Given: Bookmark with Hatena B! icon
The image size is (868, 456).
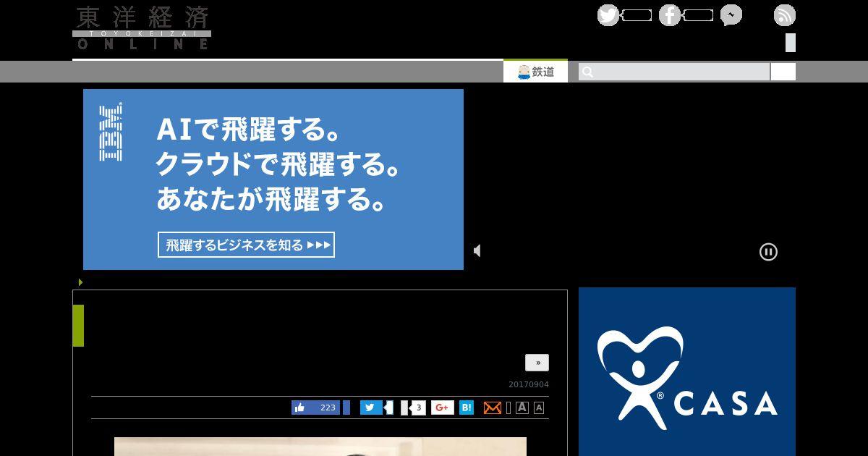Looking at the screenshot, I should tap(467, 408).
